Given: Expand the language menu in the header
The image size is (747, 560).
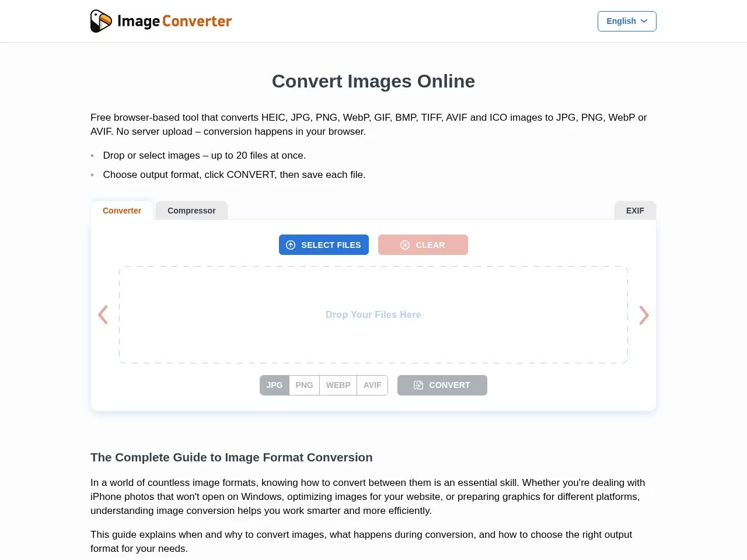Looking at the screenshot, I should pos(627,21).
